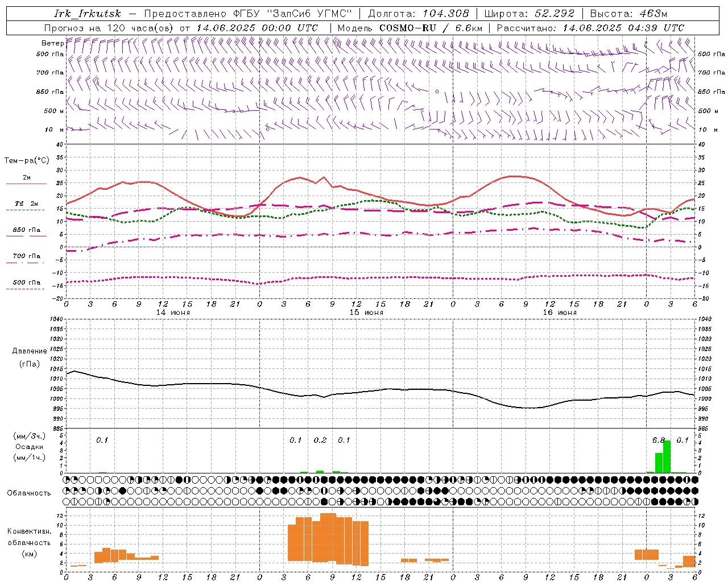Click the longitude value Долгота: 104.308
The height and width of the screenshot is (582, 728).
419,14
